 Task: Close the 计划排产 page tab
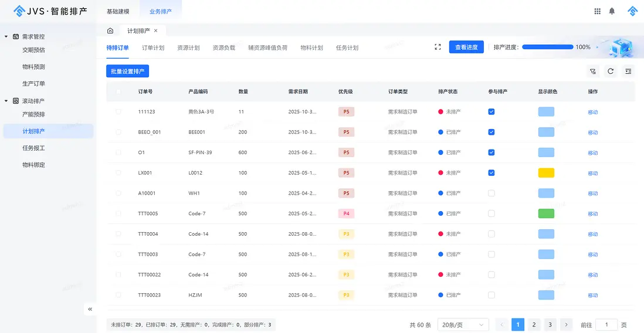tap(155, 30)
